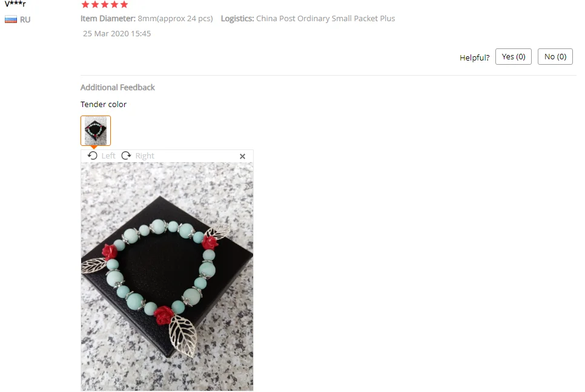Click the Left rotate label
The width and height of the screenshot is (585, 392).
[x=108, y=155]
